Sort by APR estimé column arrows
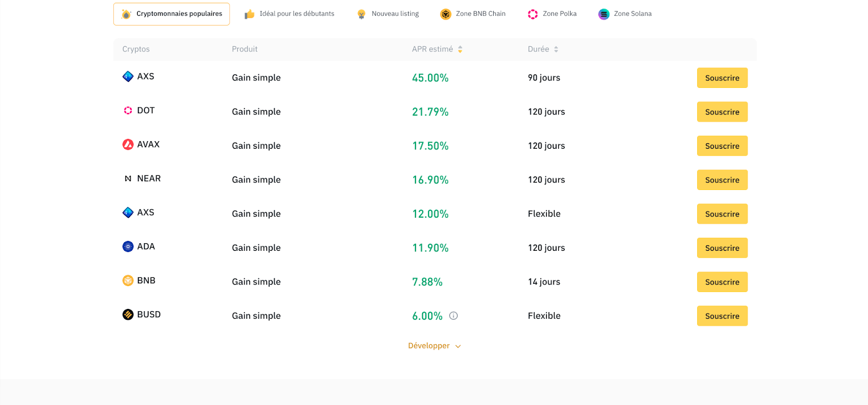The image size is (868, 405). point(460,49)
